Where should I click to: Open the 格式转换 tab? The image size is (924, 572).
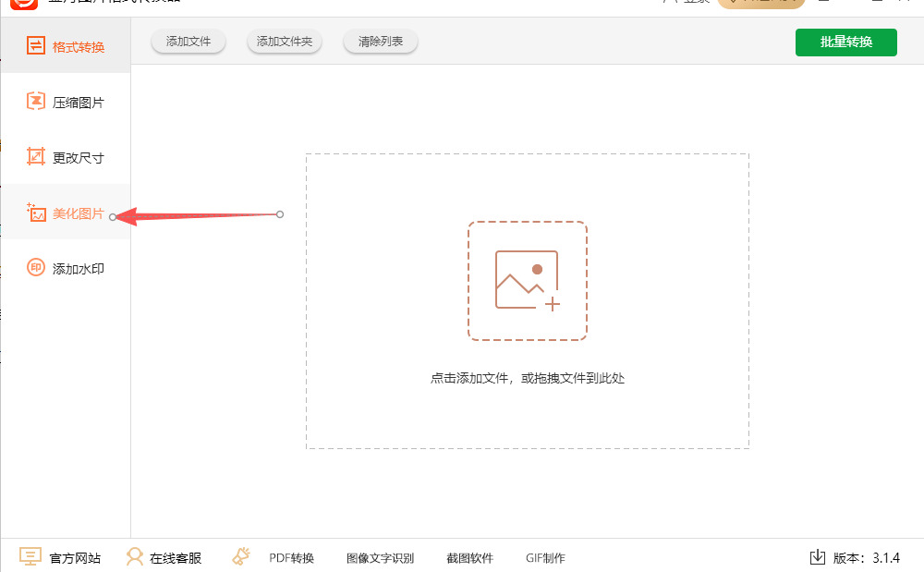click(x=66, y=46)
